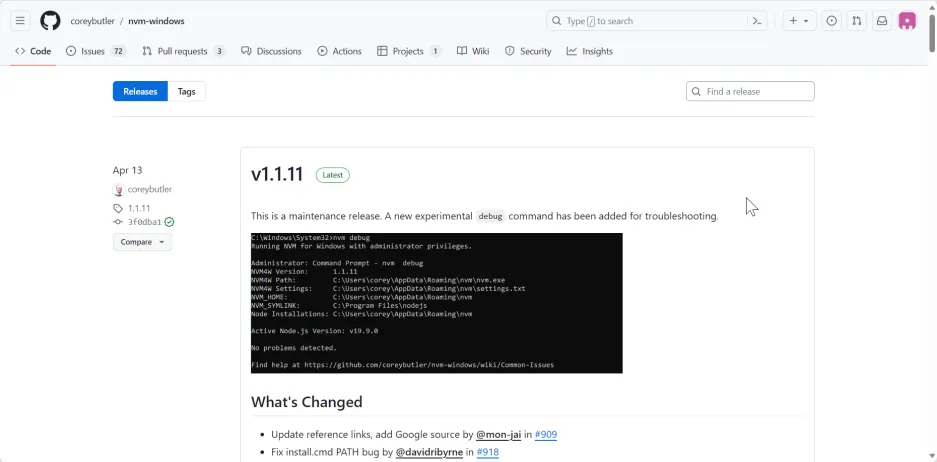Go to the Discussions tab
Screen dimensions: 937x462
tap(271, 51)
